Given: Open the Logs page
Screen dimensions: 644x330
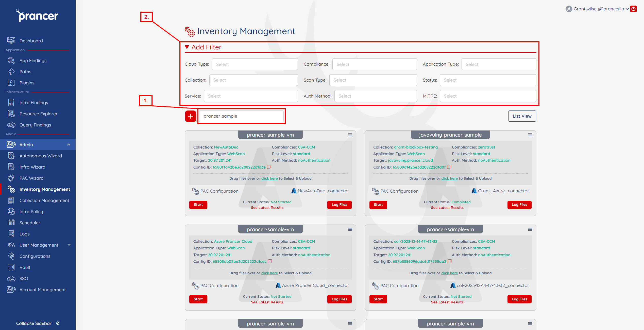Looking at the screenshot, I should [x=25, y=234].
